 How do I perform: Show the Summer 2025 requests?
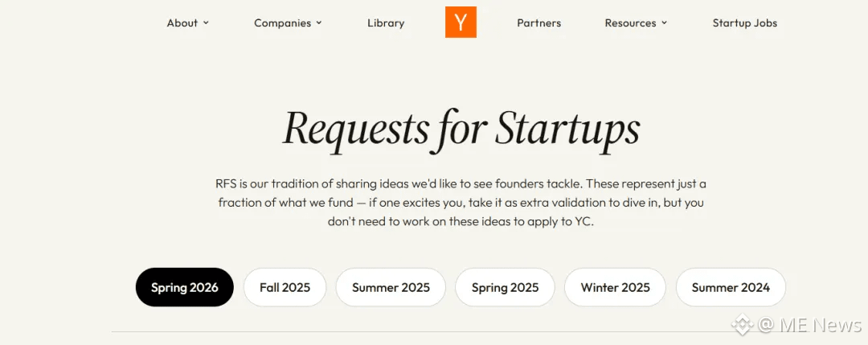pyautogui.click(x=391, y=287)
